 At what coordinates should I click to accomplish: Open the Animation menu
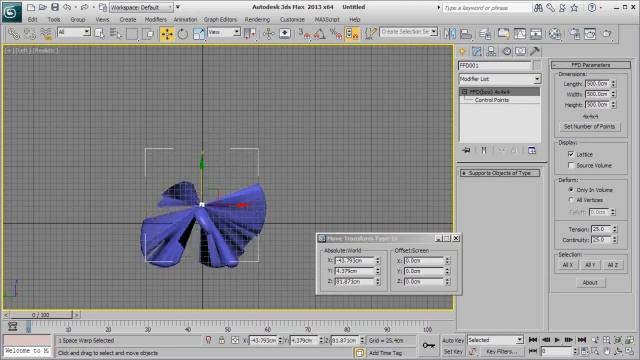coord(185,19)
